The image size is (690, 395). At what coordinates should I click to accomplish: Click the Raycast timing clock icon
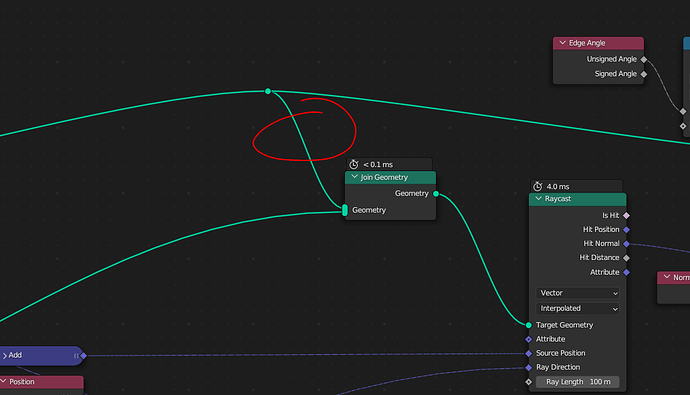tap(537, 186)
